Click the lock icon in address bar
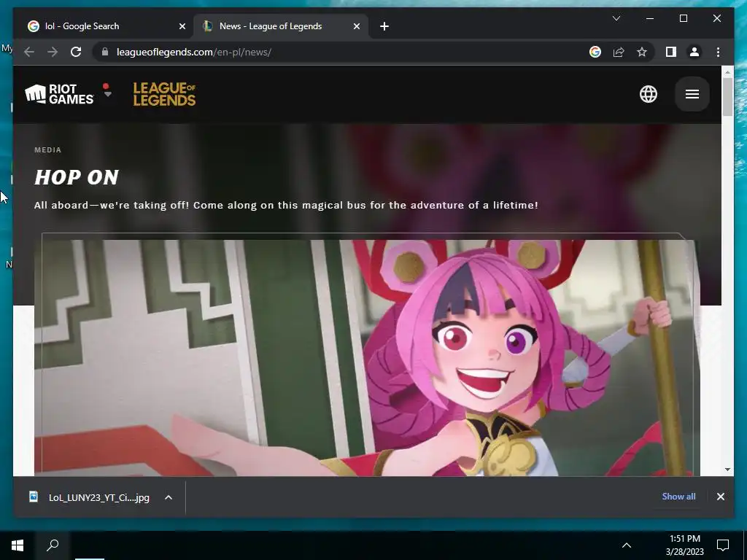Viewport: 747px width, 560px height. point(105,52)
